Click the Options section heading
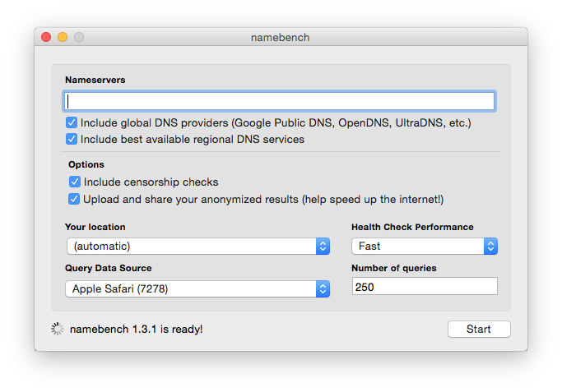The image size is (562, 392). tap(86, 164)
